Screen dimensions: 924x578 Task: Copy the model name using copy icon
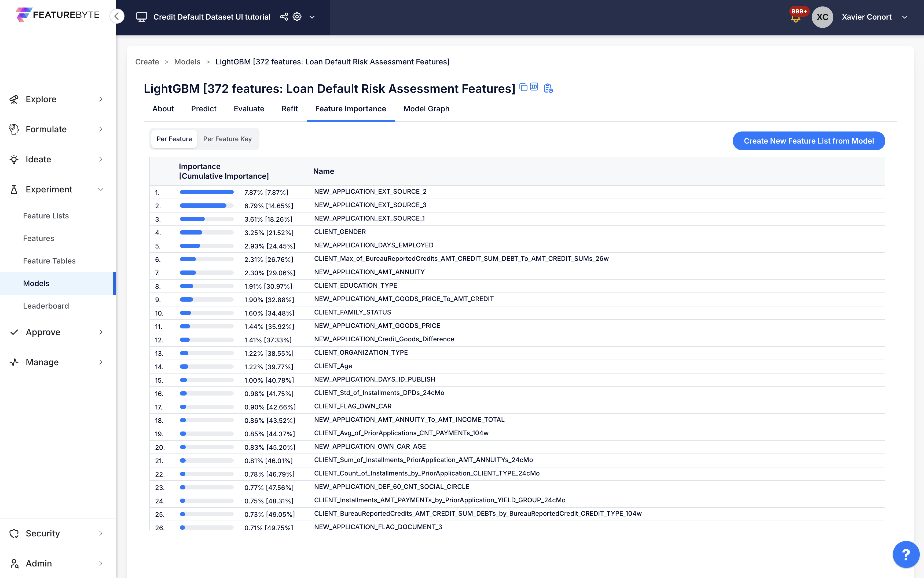(x=523, y=87)
